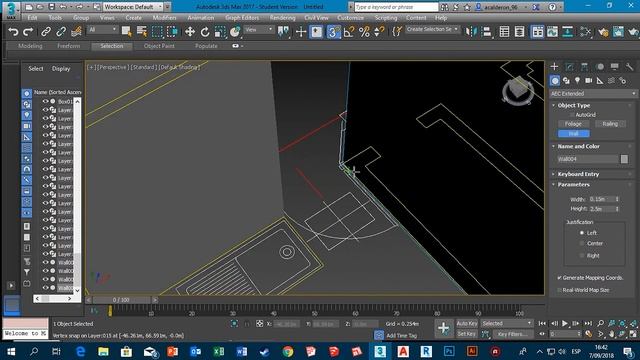Open the Rendering menu
The width and height of the screenshot is (640, 360).
(x=282, y=18)
